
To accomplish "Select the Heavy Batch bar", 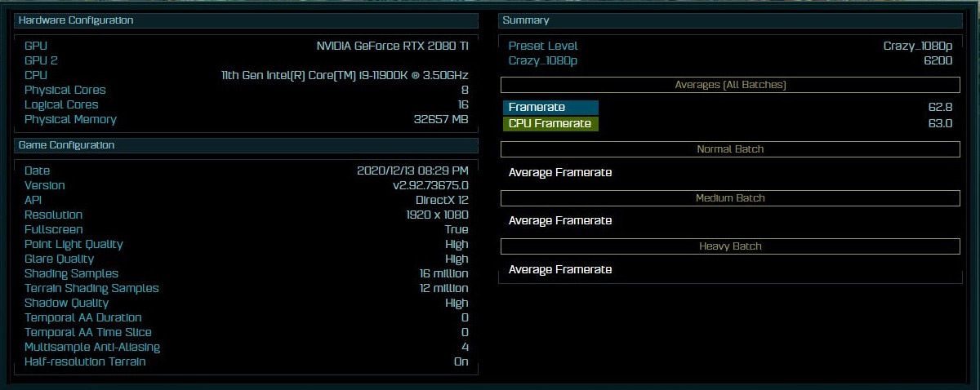I will (730, 246).
